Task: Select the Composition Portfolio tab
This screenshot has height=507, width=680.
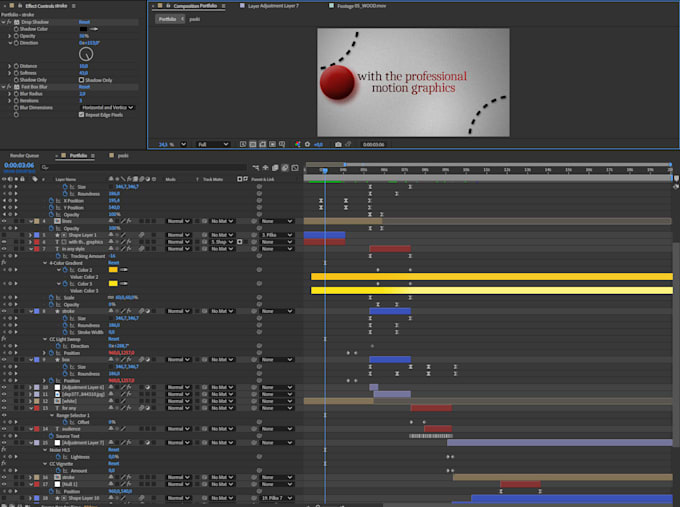Action: coord(195,6)
